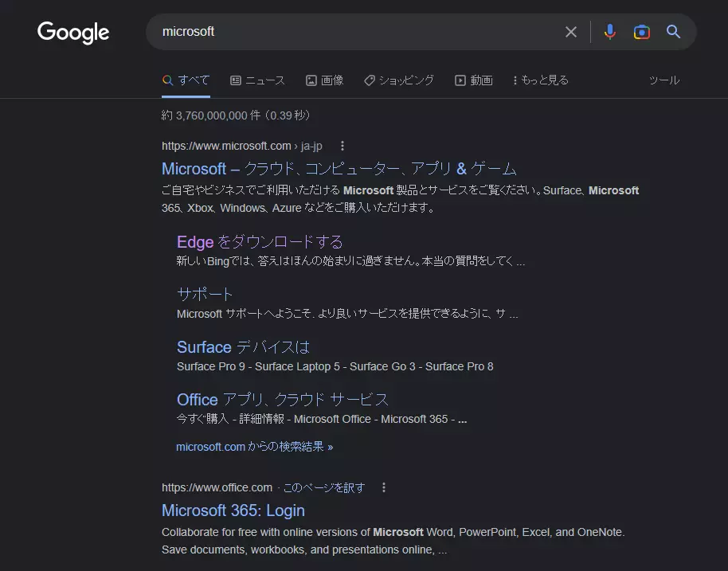
Task: Click the 新しいBingでは snippet text
Action: pyautogui.click(x=350, y=261)
